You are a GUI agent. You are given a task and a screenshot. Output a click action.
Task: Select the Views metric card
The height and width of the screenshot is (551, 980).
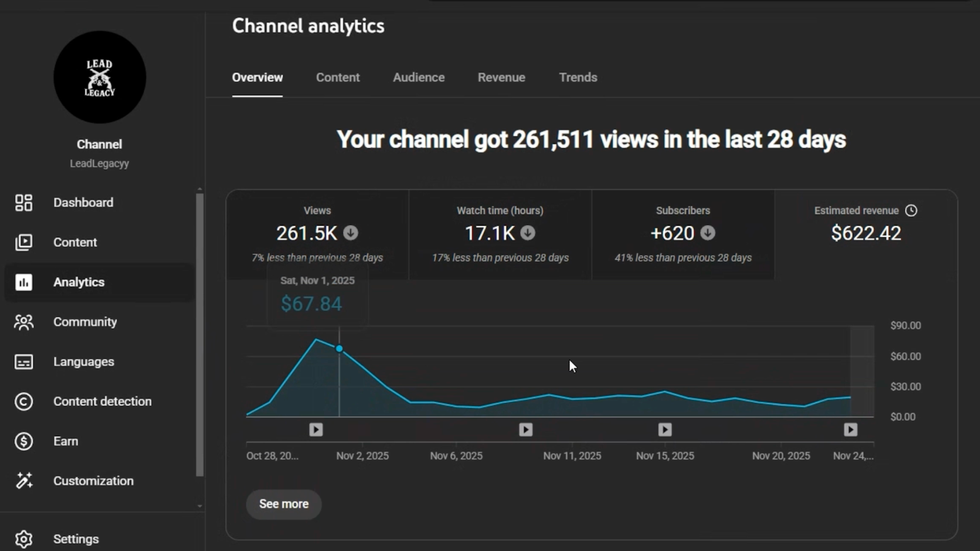[x=317, y=235]
